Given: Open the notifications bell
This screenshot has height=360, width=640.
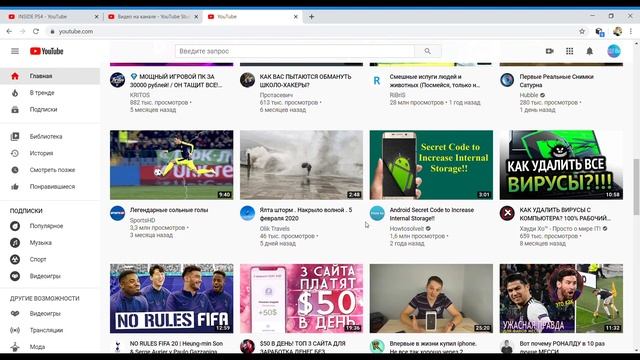Looking at the screenshot, I should 589,51.
